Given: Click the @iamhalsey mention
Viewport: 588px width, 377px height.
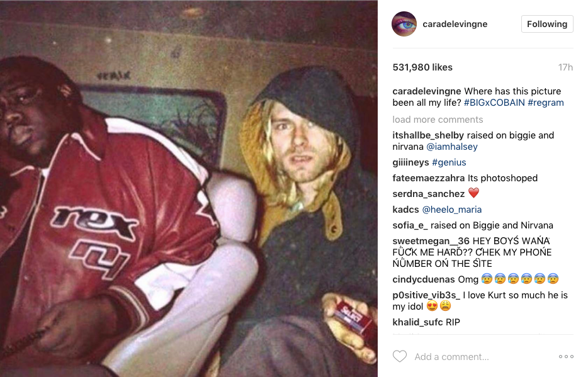Looking at the screenshot, I should coord(452,147).
